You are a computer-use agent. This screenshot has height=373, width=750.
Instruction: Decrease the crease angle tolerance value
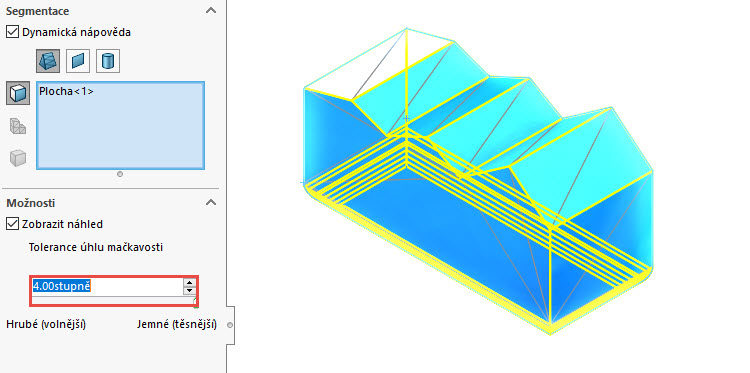click(x=190, y=290)
